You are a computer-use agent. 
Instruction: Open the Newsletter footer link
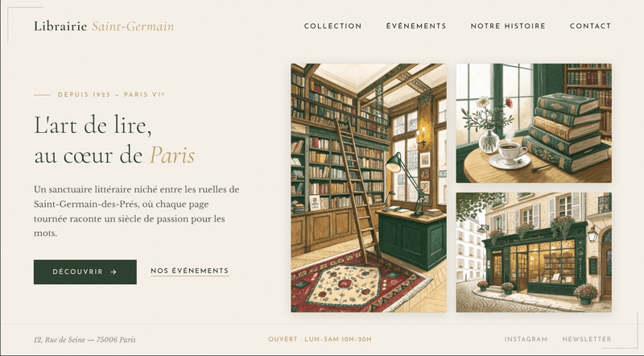click(x=587, y=339)
